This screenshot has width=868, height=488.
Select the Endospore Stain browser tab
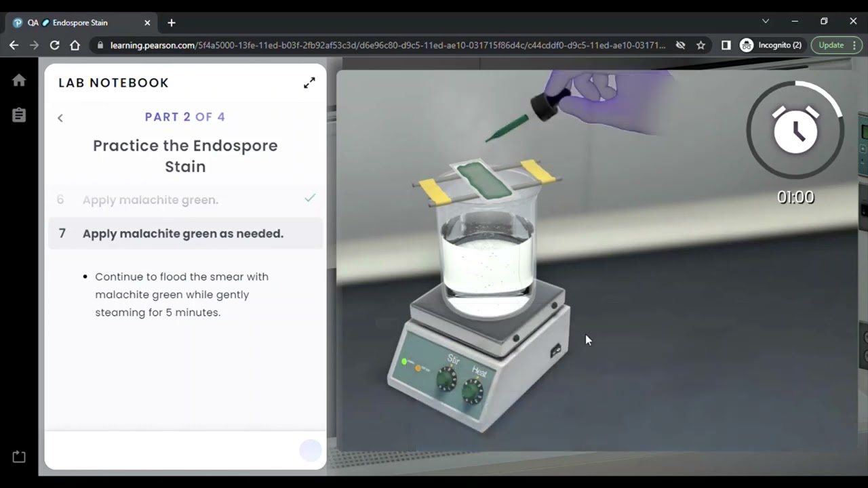(x=81, y=22)
